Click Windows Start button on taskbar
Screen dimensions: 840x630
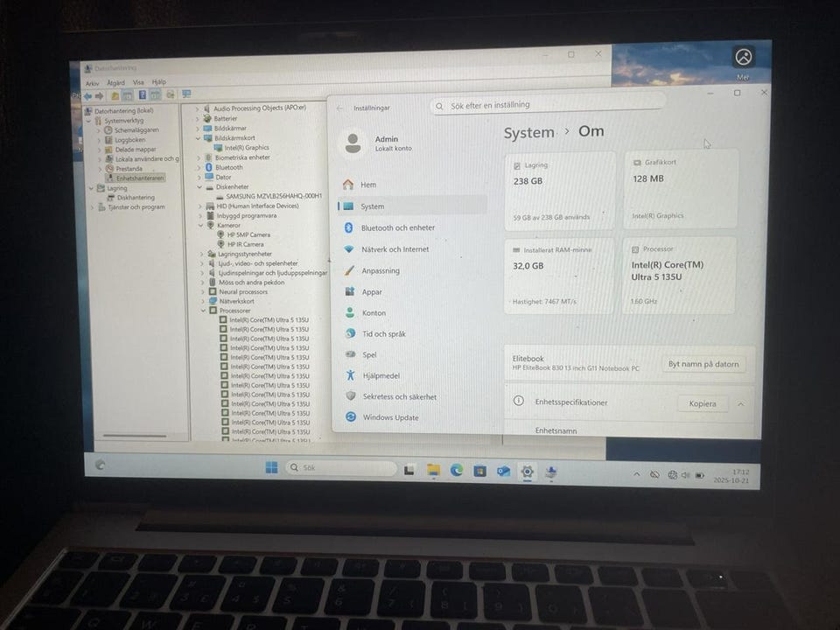[x=271, y=467]
